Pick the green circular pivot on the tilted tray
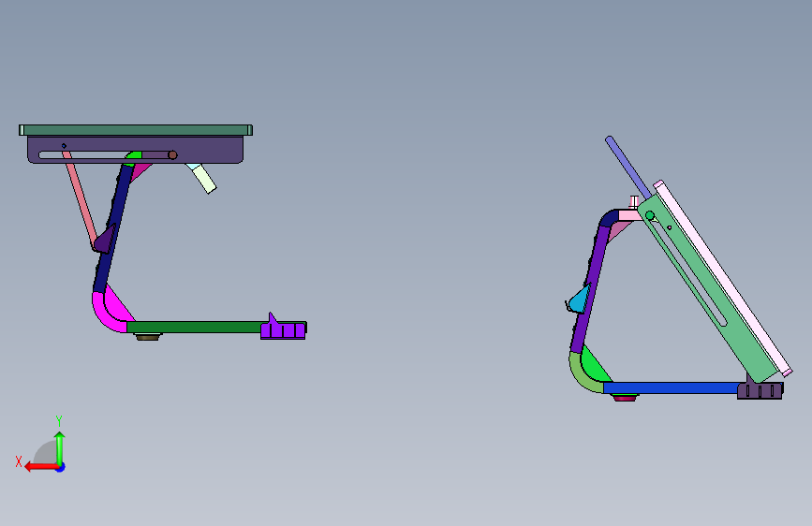 pyautogui.click(x=650, y=215)
